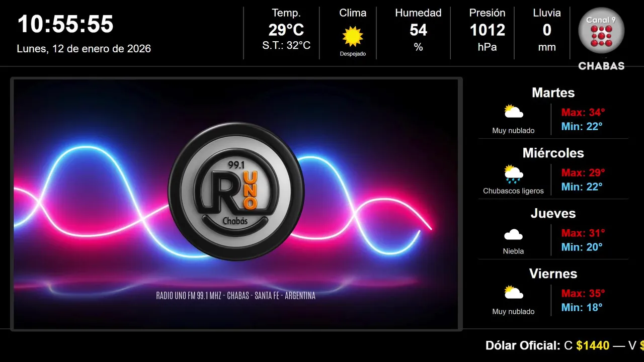The width and height of the screenshot is (644, 362).
Task: Click the Clima header label
Action: pyautogui.click(x=353, y=13)
